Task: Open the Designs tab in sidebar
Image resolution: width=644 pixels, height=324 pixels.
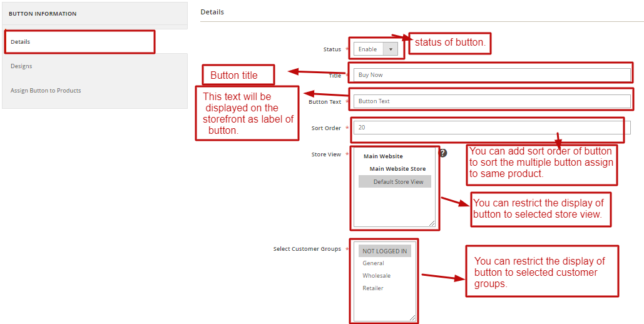Action: point(21,66)
